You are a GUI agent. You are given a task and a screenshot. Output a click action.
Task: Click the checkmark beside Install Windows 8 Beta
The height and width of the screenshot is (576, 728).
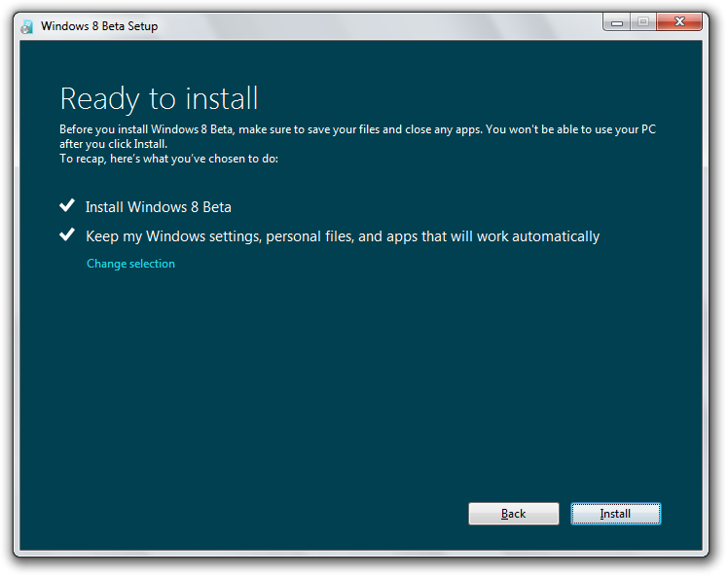click(67, 205)
